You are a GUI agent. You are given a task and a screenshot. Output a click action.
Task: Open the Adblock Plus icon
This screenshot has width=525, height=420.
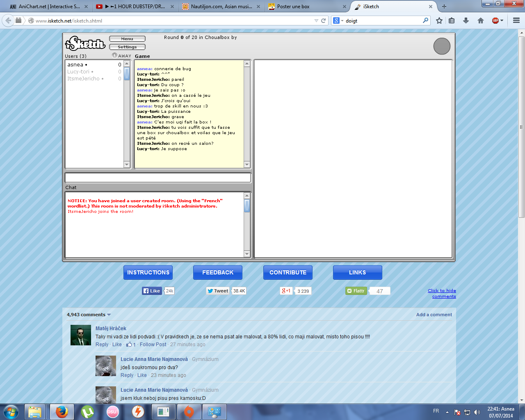tap(496, 21)
